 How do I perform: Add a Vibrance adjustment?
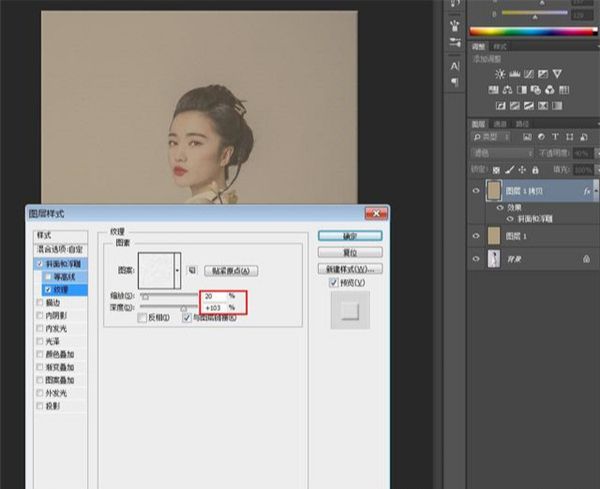click(x=557, y=74)
